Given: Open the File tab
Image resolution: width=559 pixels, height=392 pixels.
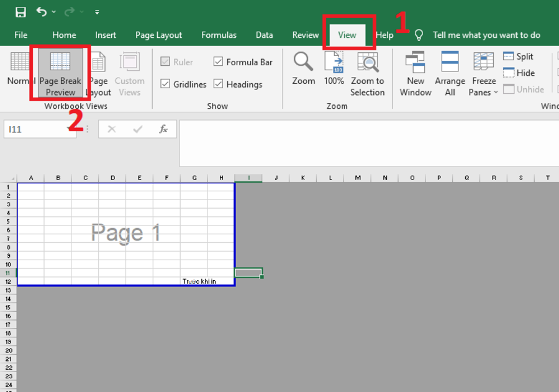Looking at the screenshot, I should coord(20,35).
